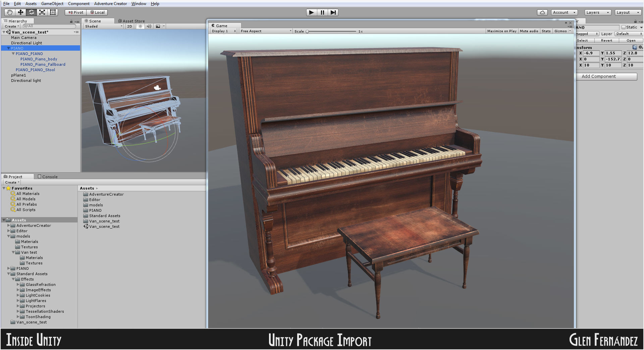Viewport: 644px width, 350px height.
Task: Select Main Camera in Hierarchy
Action: pos(23,38)
